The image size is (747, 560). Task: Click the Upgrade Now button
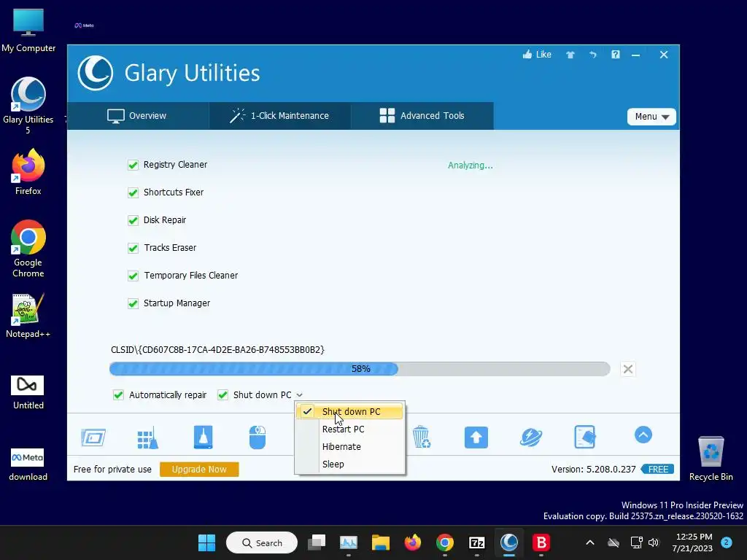pyautogui.click(x=199, y=469)
